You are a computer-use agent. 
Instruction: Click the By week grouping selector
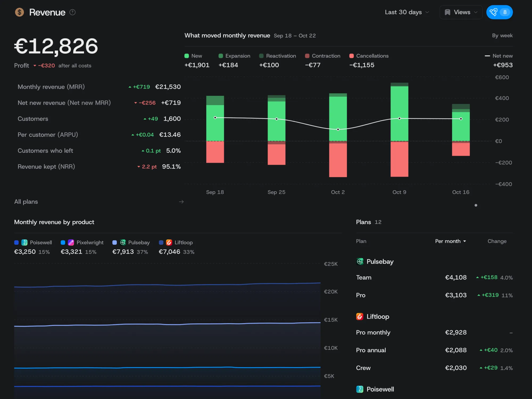[502, 35]
